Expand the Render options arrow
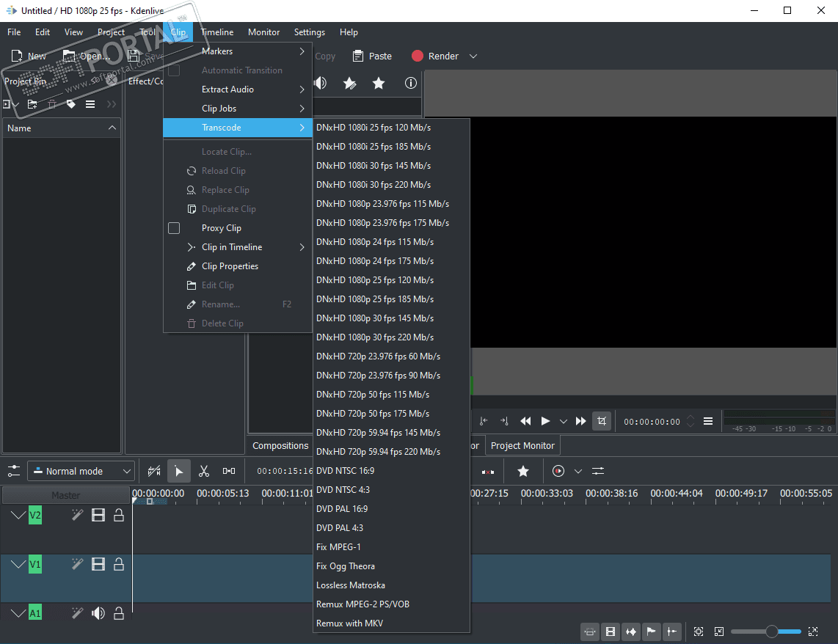This screenshot has height=644, width=838. (x=473, y=56)
